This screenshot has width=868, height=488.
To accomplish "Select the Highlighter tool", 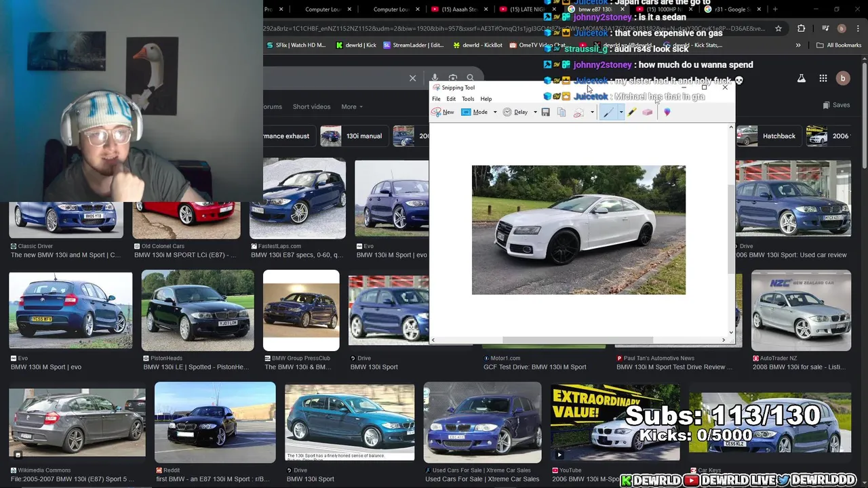I will click(x=631, y=112).
